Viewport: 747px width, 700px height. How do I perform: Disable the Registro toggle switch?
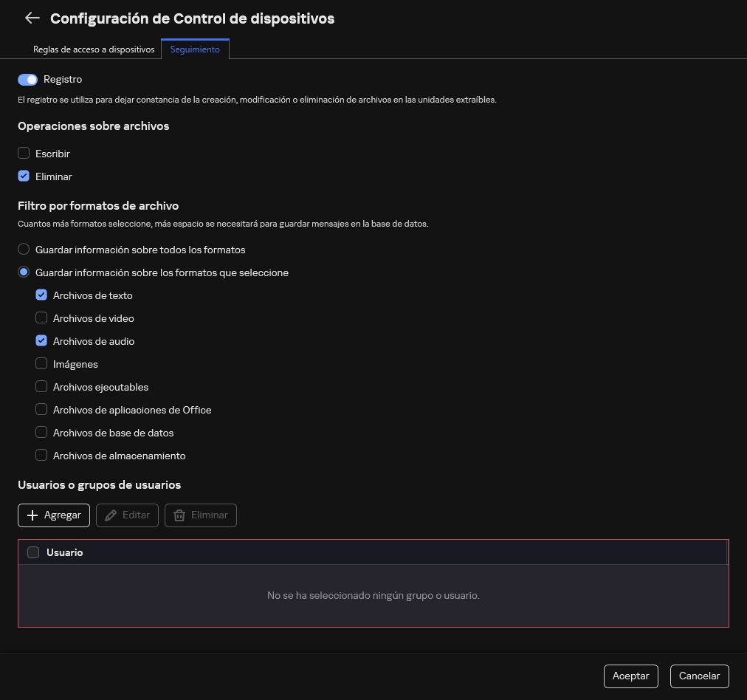(x=27, y=79)
